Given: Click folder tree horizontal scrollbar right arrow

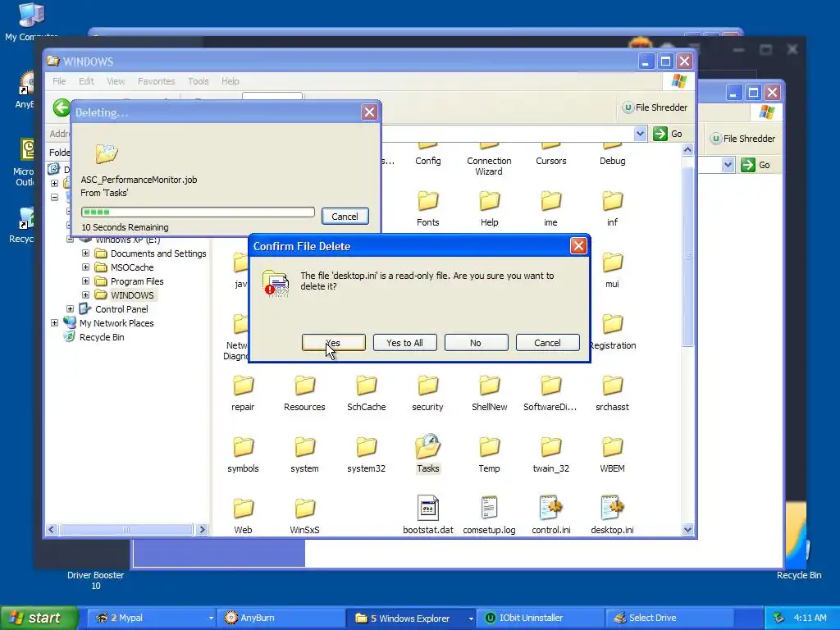Looking at the screenshot, I should coord(202,529).
